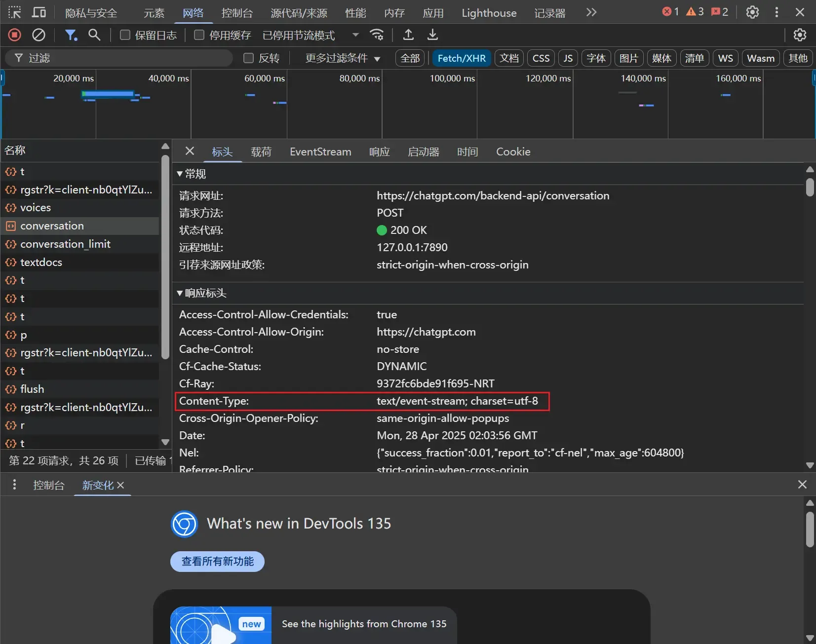This screenshot has height=644, width=816.
Task: Select the conversation_limit request
Action: (80, 244)
